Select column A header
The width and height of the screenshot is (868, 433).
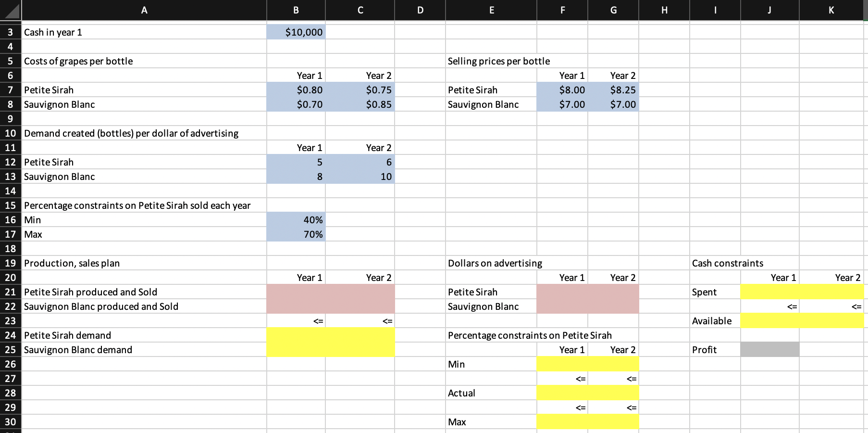pyautogui.click(x=144, y=10)
